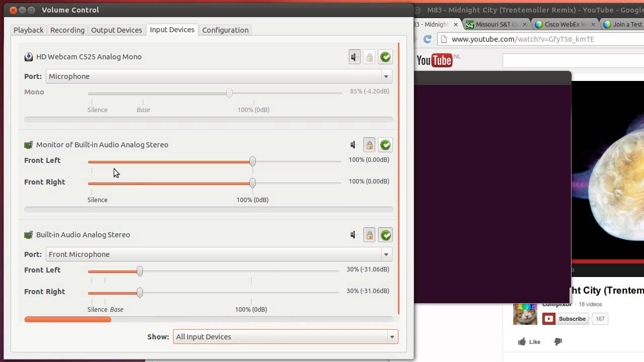The width and height of the screenshot is (644, 362).
Task: Click the HD Webcam C525 device icon
Action: (29, 57)
